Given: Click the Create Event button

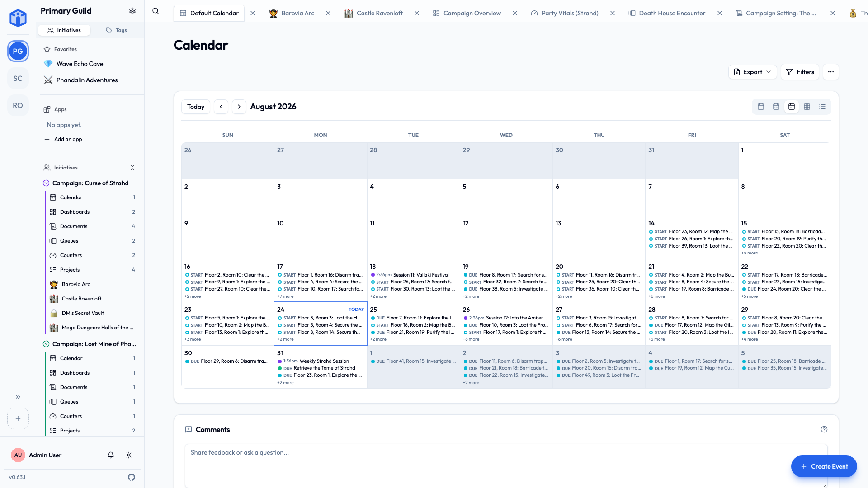Looking at the screenshot, I should 824,466.
